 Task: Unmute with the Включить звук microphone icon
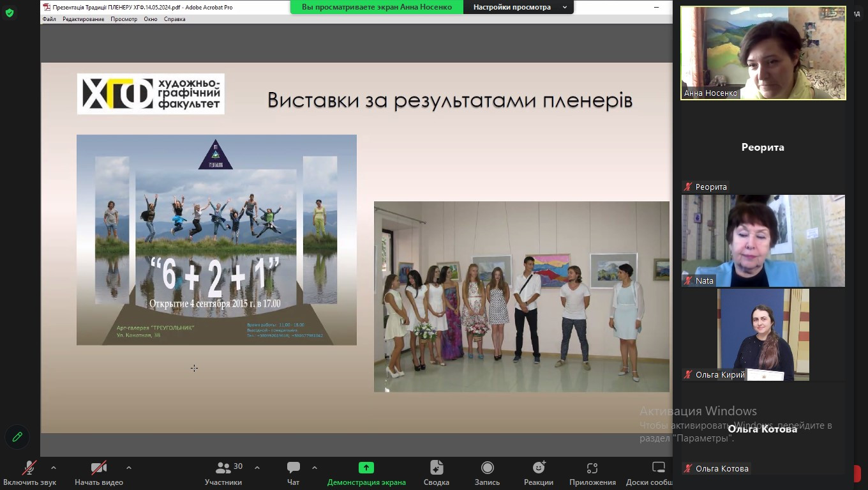29,468
